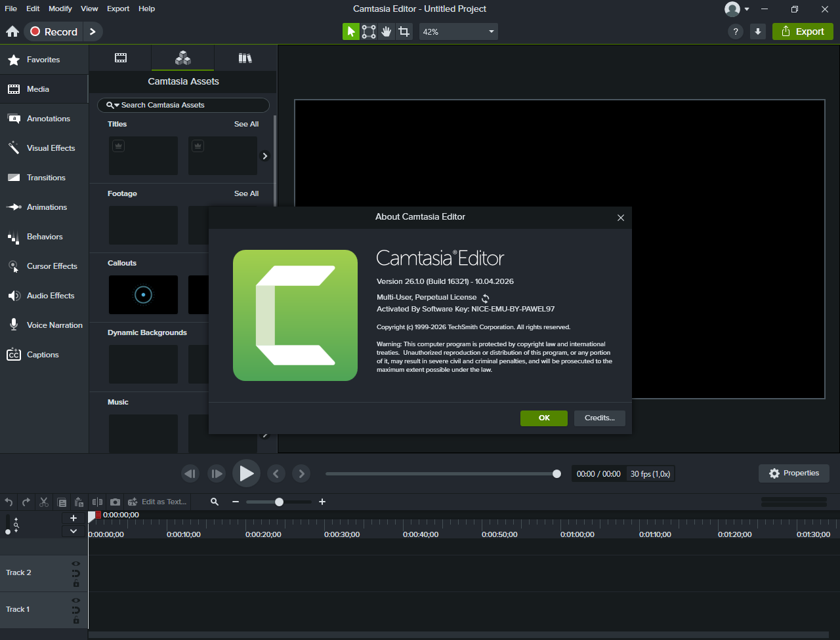Viewport: 840px width, 640px height.
Task: Show more Titles with the right arrow
Action: [265, 156]
